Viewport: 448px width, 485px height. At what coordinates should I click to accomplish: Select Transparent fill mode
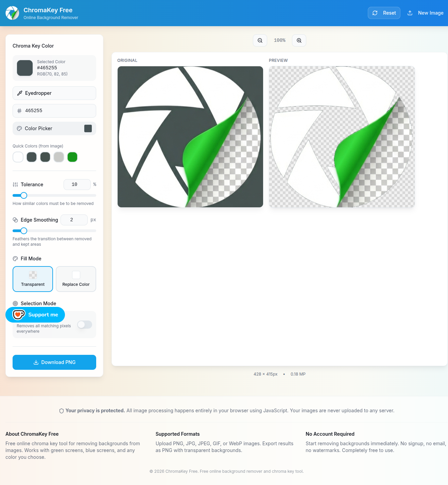click(x=33, y=279)
